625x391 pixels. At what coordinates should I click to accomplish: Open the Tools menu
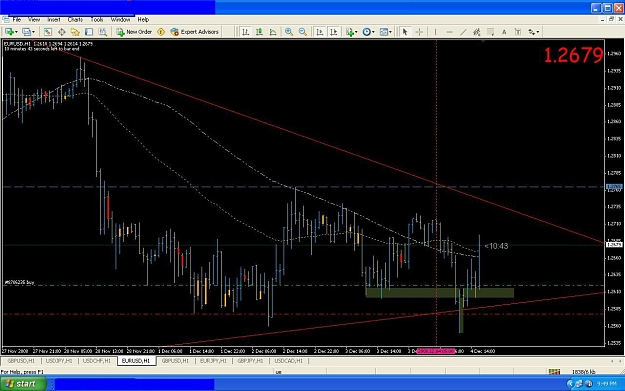coord(97,20)
